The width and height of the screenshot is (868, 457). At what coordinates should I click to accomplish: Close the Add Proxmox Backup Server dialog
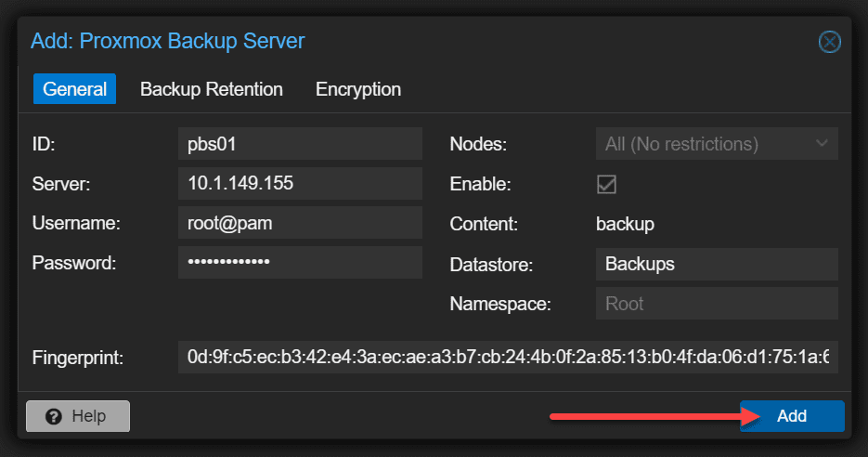829,42
